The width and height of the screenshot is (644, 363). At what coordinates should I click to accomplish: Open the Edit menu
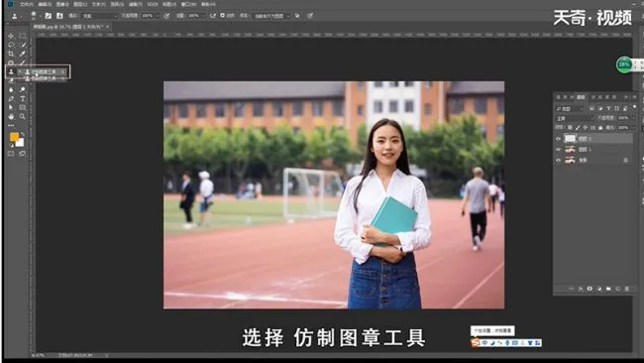pos(45,4)
